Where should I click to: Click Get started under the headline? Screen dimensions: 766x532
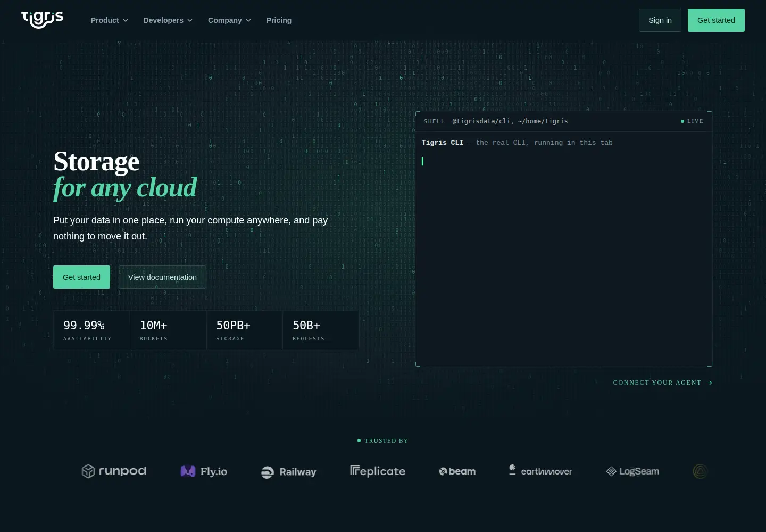pyautogui.click(x=81, y=277)
